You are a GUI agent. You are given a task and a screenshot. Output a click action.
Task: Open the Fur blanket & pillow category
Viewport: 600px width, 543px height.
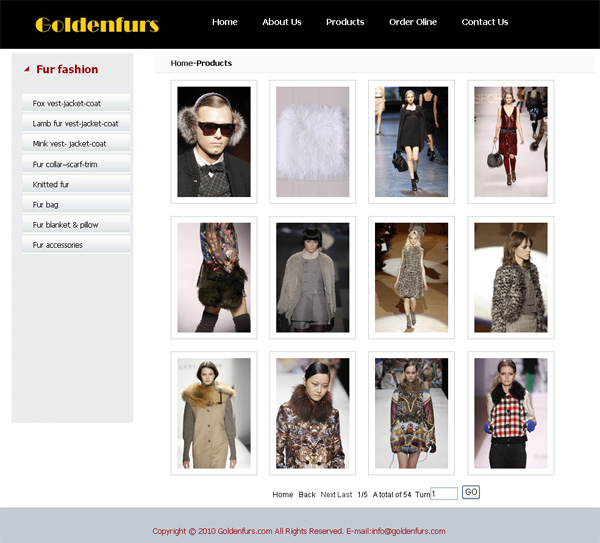click(x=76, y=225)
